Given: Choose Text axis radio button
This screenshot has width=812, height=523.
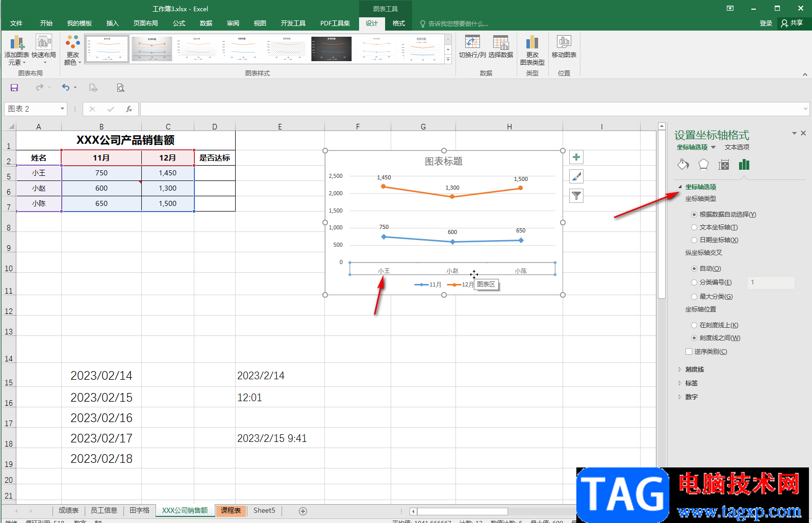Looking at the screenshot, I should (x=694, y=227).
